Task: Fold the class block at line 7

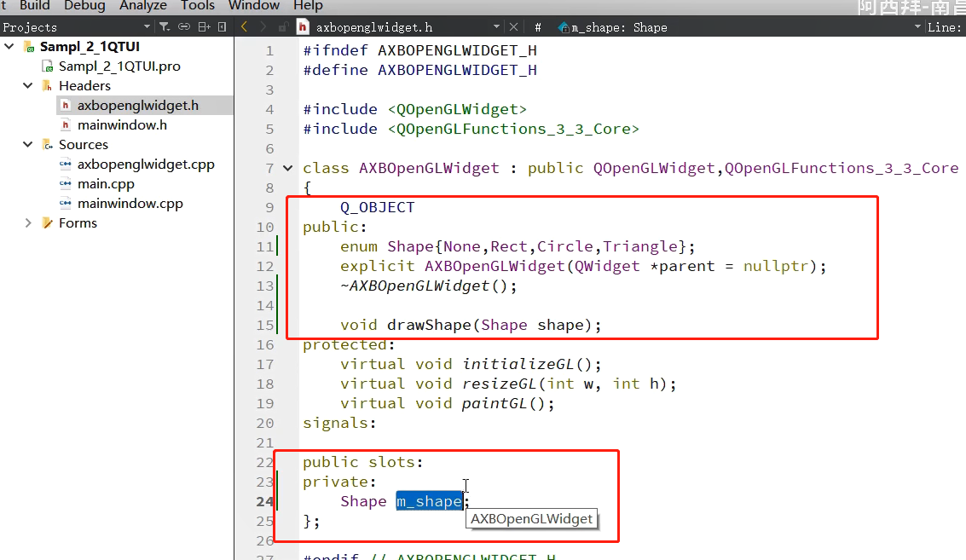Action: point(287,168)
